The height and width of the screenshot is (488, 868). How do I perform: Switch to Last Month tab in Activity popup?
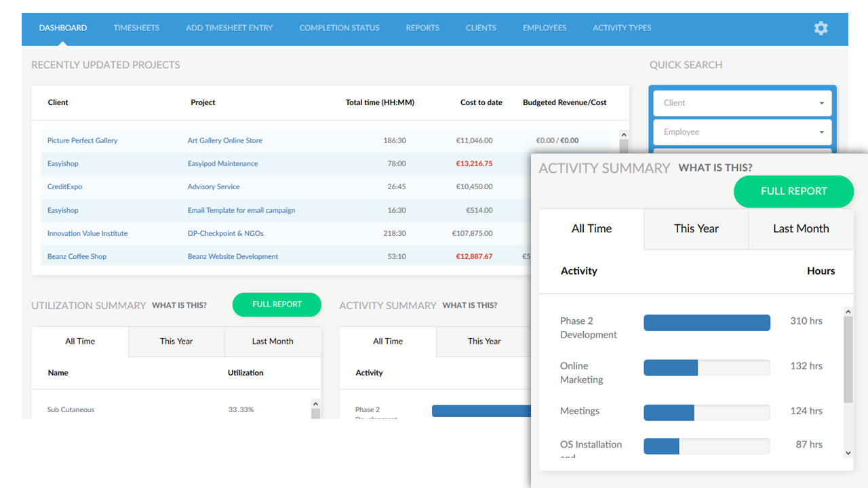point(800,229)
